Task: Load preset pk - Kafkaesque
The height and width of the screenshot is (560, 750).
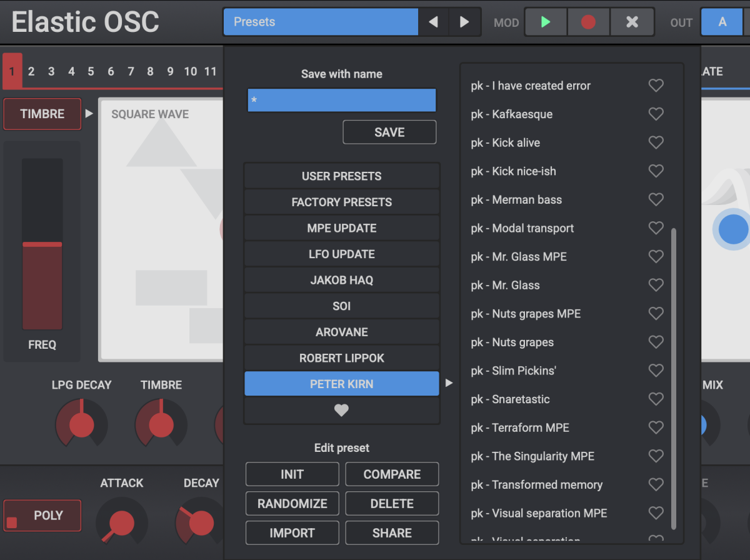Action: [x=511, y=114]
